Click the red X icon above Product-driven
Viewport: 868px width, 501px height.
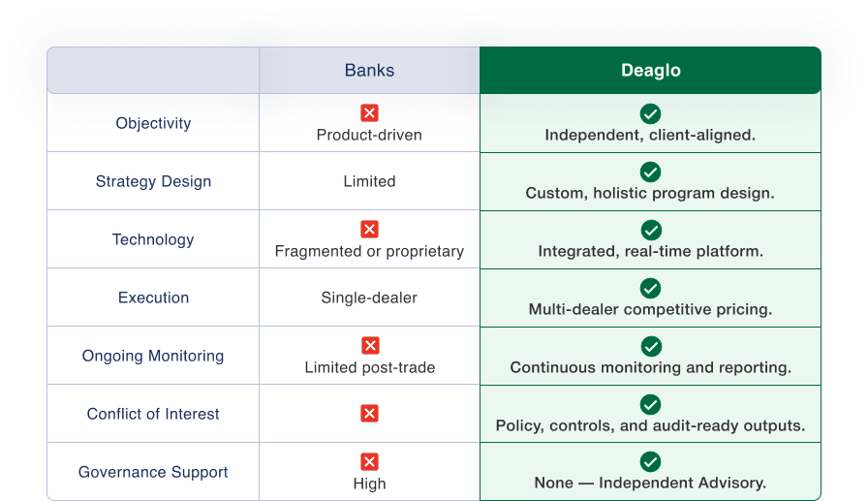369,113
